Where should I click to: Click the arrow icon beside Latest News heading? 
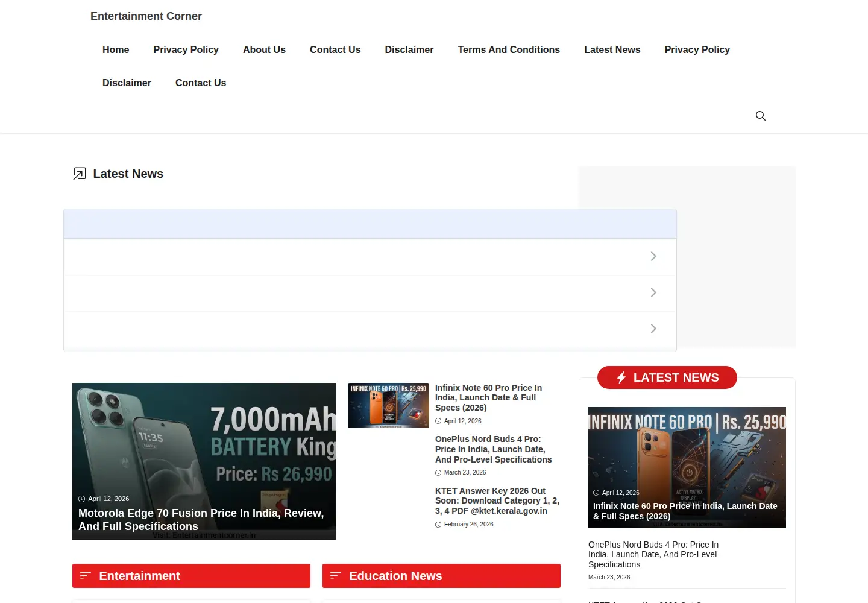click(x=80, y=174)
